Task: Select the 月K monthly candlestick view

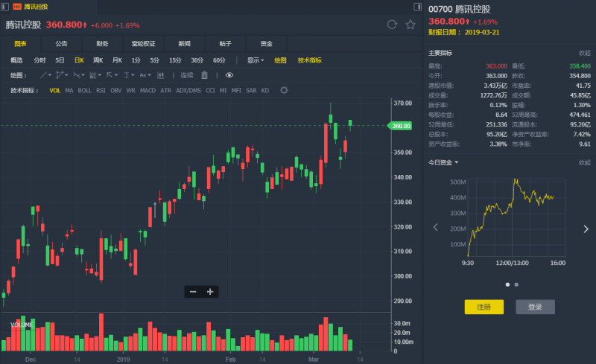Action: 117,60
